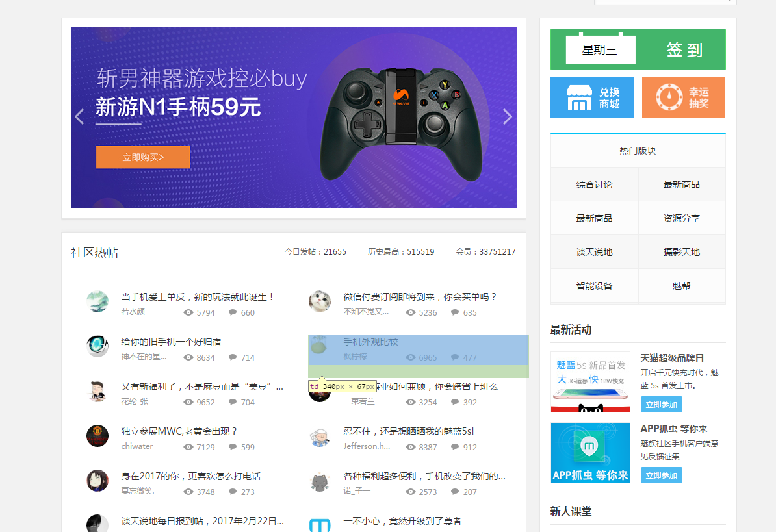Click the previous arrow on the banner carousel
The height and width of the screenshot is (532, 776).
coord(80,117)
